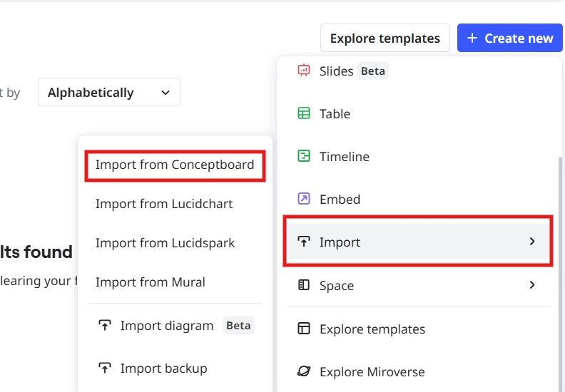The image size is (565, 392).
Task: Open the Space menu entry
Action: click(418, 285)
